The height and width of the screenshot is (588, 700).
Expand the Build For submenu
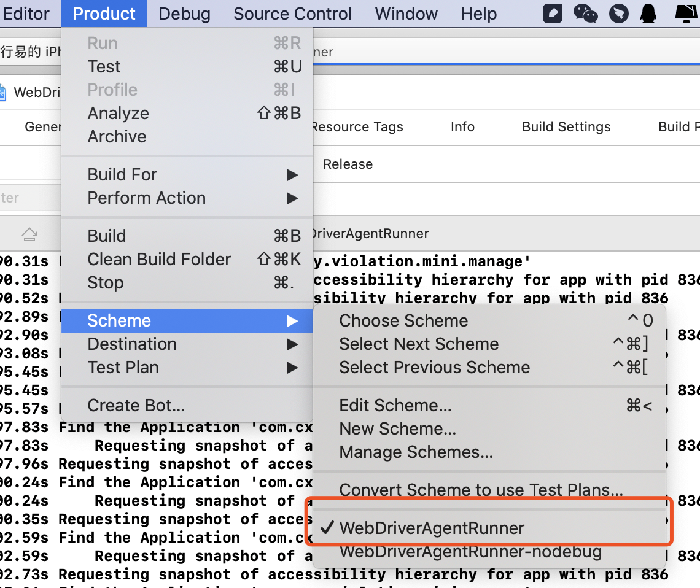[187, 174]
